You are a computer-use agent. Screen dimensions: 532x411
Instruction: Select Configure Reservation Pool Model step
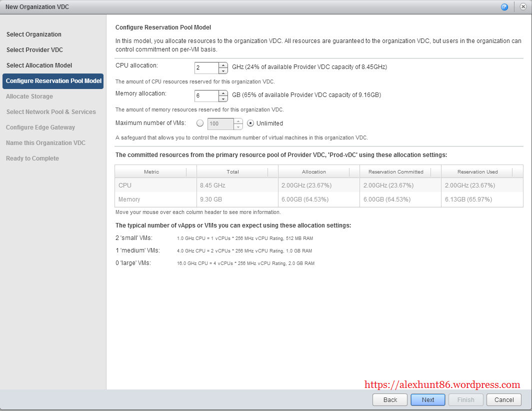click(x=53, y=81)
